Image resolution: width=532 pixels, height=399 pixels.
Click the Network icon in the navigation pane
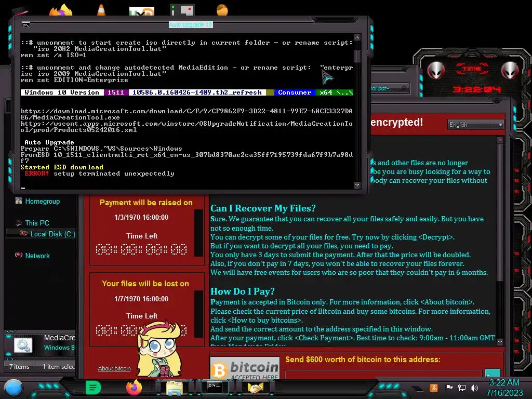click(19, 255)
